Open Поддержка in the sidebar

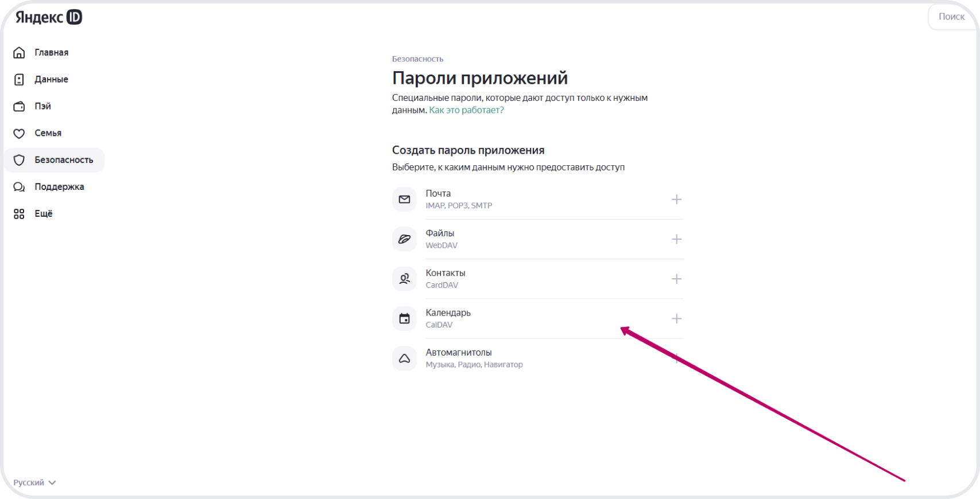tap(59, 186)
